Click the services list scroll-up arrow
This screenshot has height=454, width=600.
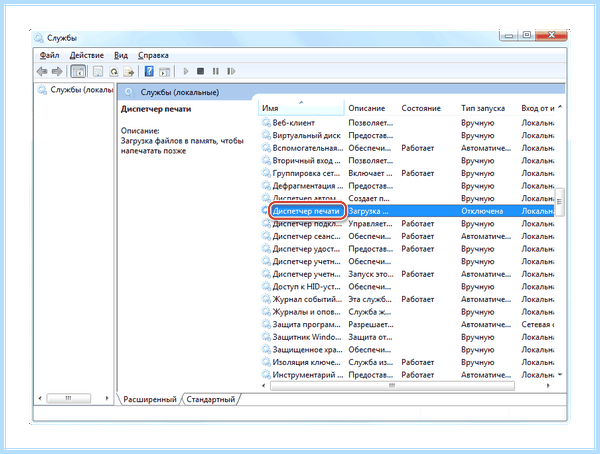[560, 107]
